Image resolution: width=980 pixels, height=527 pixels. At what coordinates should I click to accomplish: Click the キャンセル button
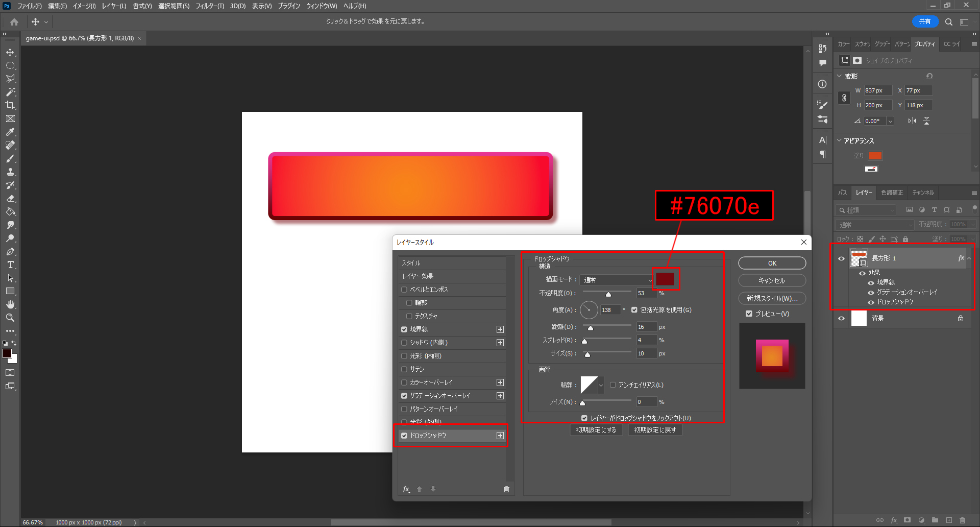click(772, 280)
